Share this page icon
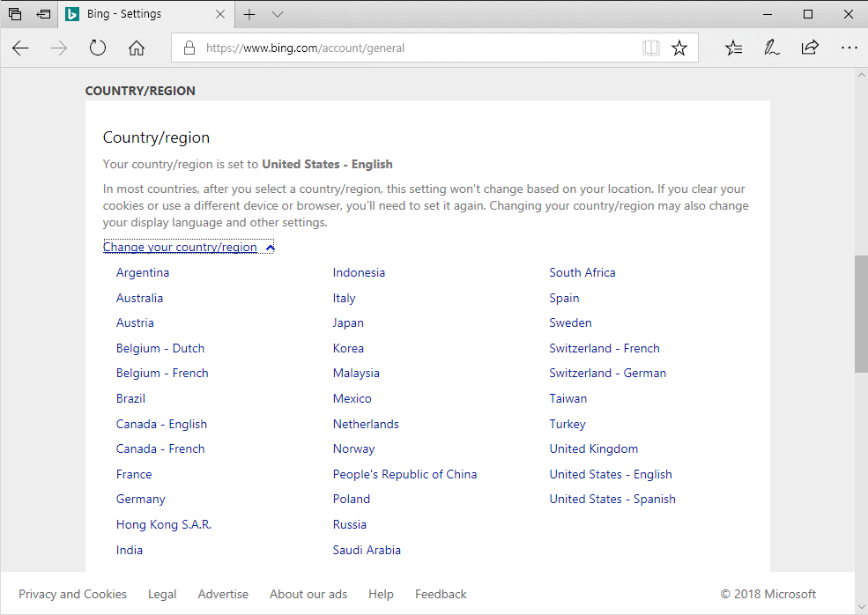 pyautogui.click(x=810, y=48)
